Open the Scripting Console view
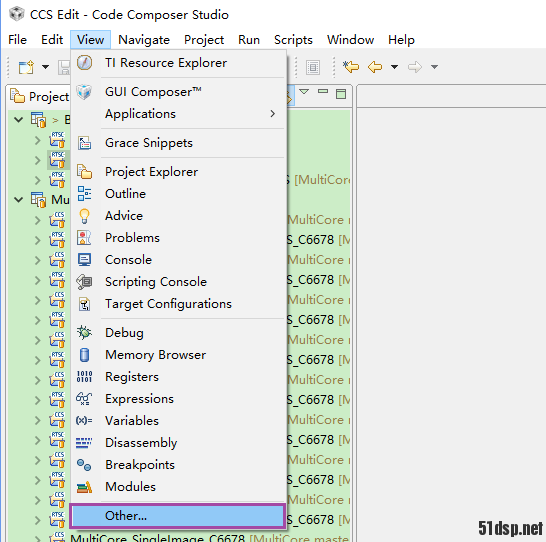Viewport: 546px width, 542px height. pos(179,282)
